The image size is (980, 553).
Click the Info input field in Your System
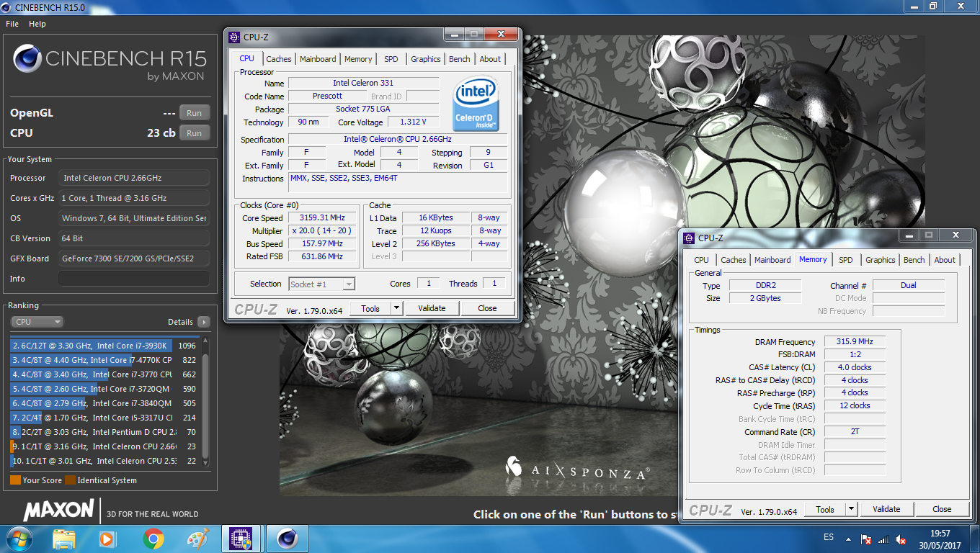coord(134,279)
